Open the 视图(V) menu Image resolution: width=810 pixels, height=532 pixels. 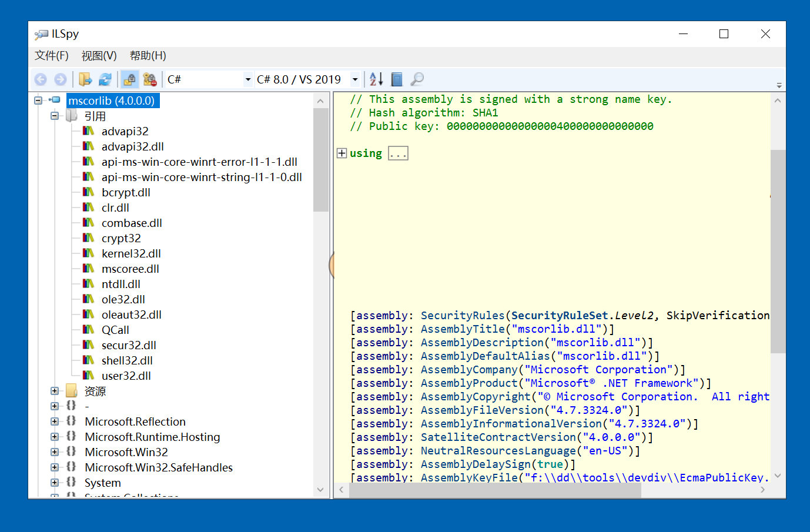(x=99, y=56)
